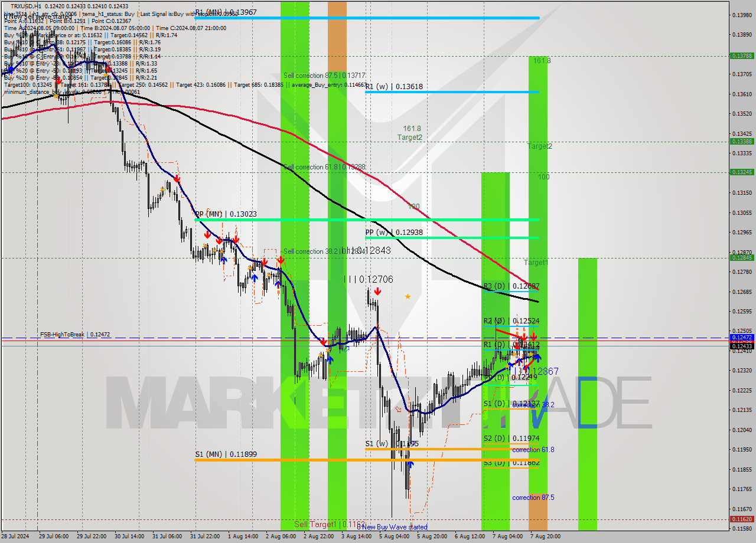The width and height of the screenshot is (756, 543).
Task: Select the blue correction 38.2 label
Action: 533,405
